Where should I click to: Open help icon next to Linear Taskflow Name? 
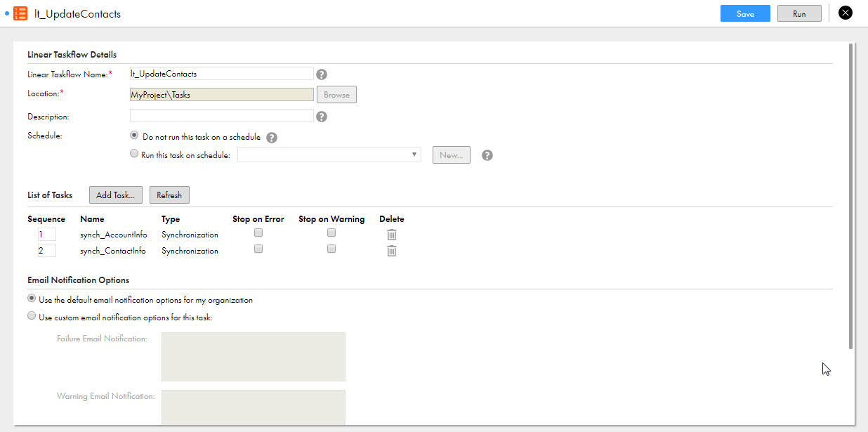point(322,74)
